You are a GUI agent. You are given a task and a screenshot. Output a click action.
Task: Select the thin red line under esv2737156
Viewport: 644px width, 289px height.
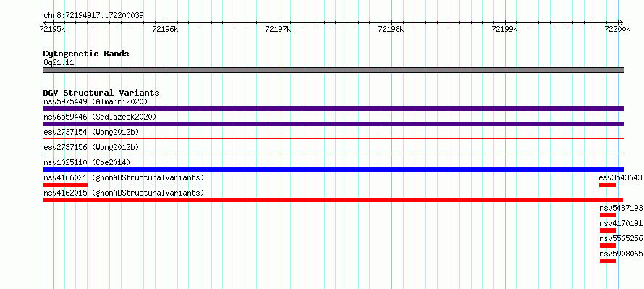333,154
